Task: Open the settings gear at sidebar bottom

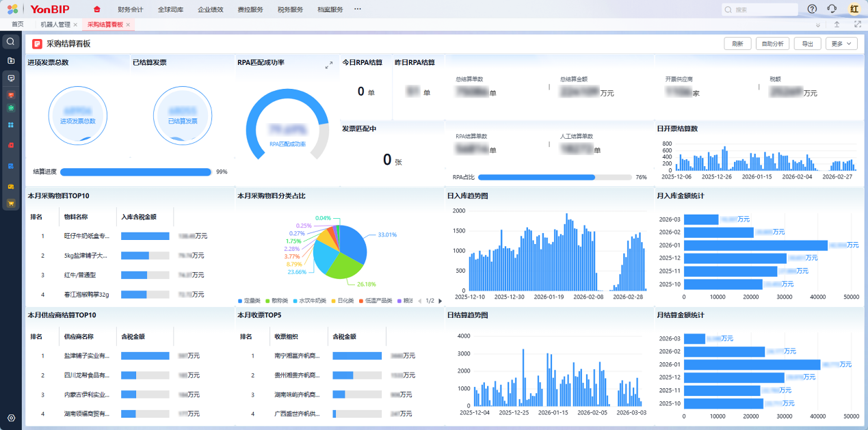Action: [x=11, y=418]
